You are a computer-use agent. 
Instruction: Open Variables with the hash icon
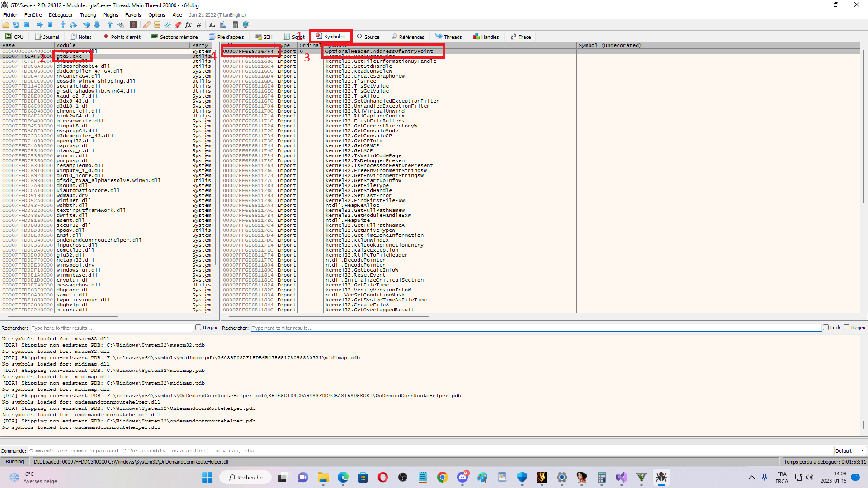tap(199, 25)
